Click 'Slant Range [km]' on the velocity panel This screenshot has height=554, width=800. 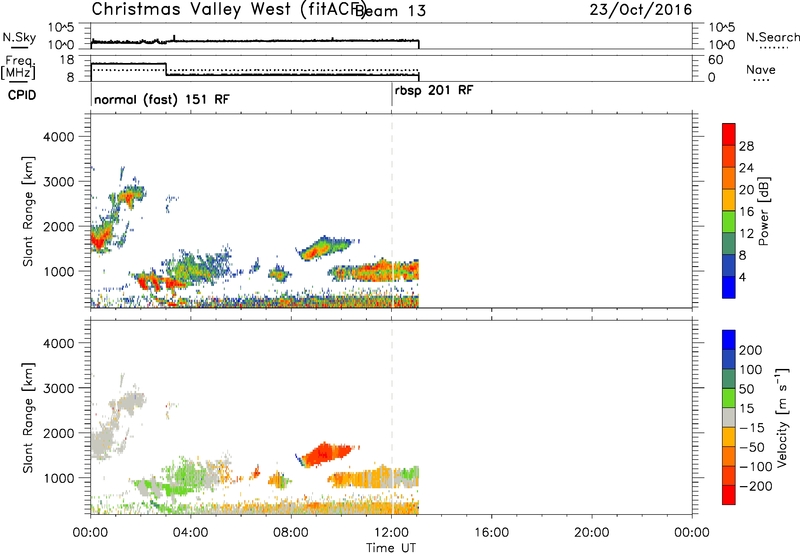[28, 418]
